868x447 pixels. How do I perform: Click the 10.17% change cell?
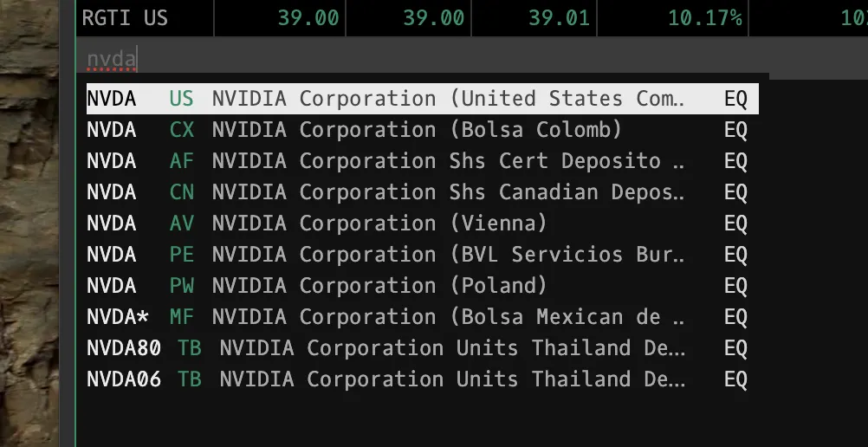pos(672,17)
